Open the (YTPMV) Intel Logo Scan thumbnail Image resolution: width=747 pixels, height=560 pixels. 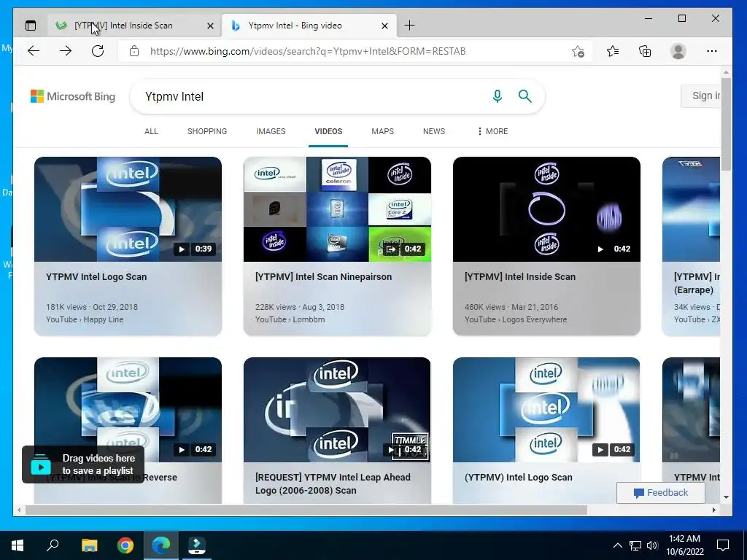[x=546, y=410]
